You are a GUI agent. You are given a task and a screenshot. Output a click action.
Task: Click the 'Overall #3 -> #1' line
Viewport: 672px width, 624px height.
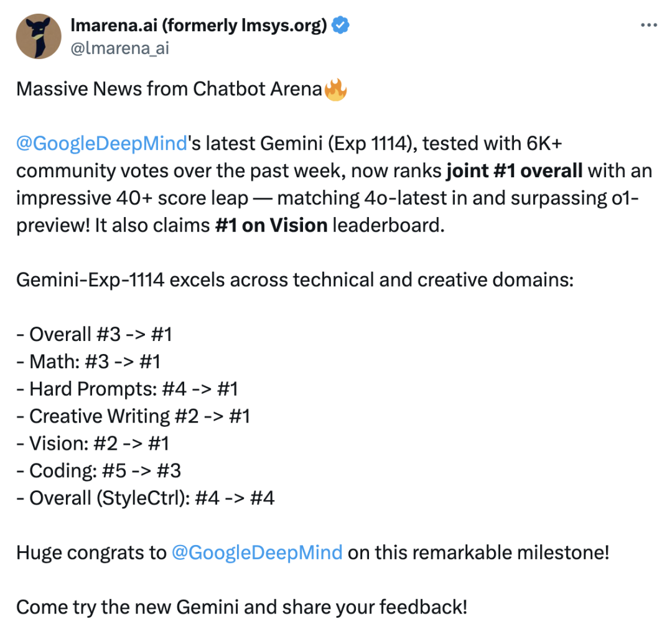95,334
